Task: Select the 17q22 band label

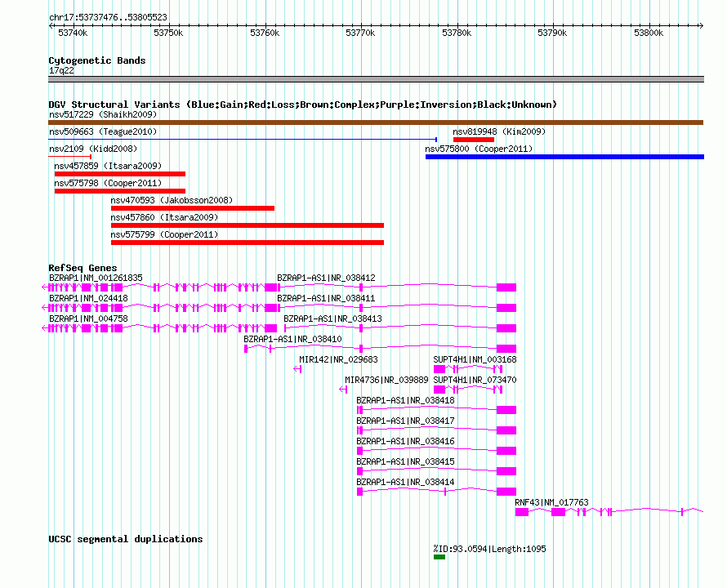Action: [61, 70]
